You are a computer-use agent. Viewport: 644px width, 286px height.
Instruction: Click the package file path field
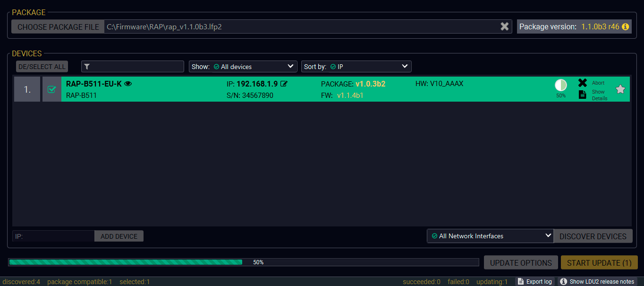pyautogui.click(x=302, y=27)
